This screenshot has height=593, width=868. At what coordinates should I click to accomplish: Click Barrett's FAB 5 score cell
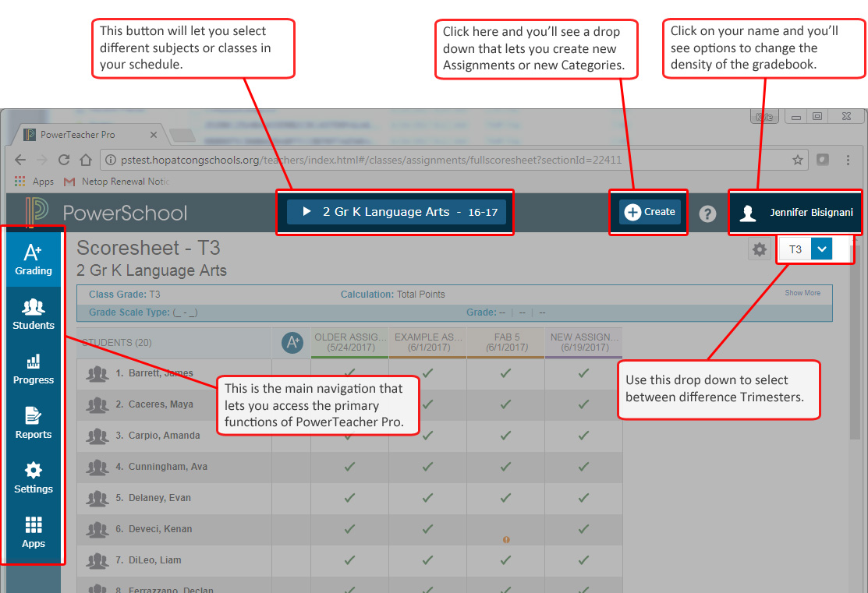coord(506,374)
